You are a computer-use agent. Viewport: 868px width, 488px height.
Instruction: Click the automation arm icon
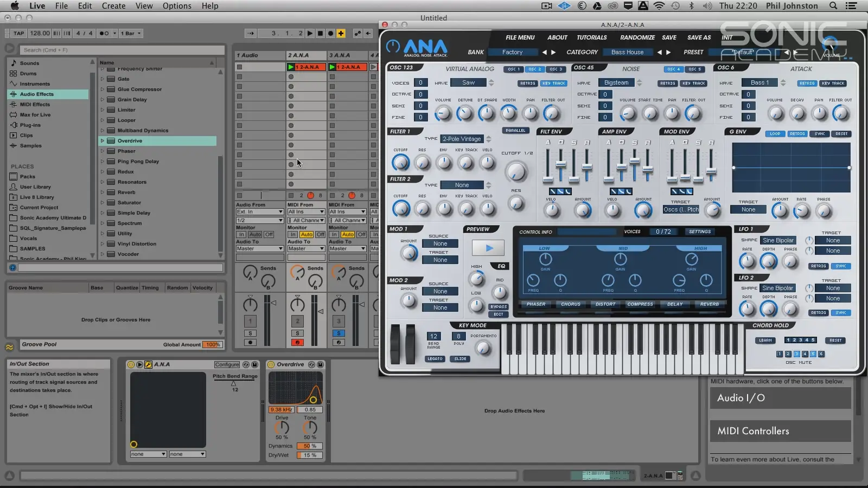click(x=358, y=33)
